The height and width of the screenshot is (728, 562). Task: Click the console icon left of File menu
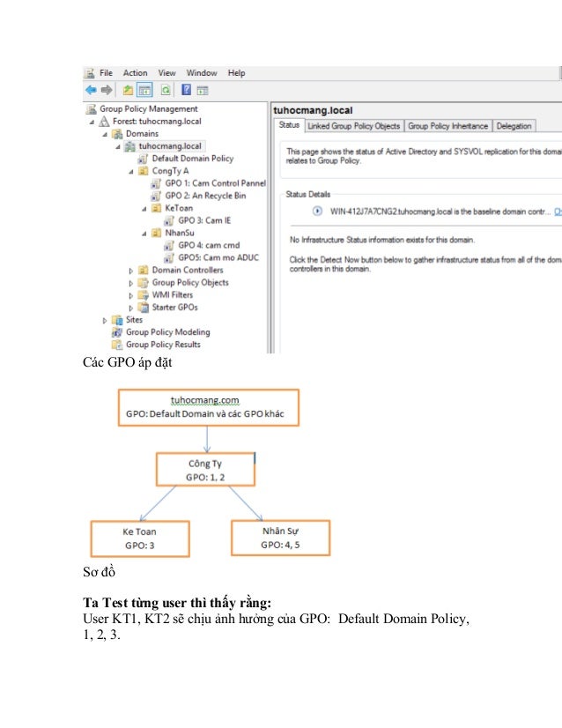(89, 73)
